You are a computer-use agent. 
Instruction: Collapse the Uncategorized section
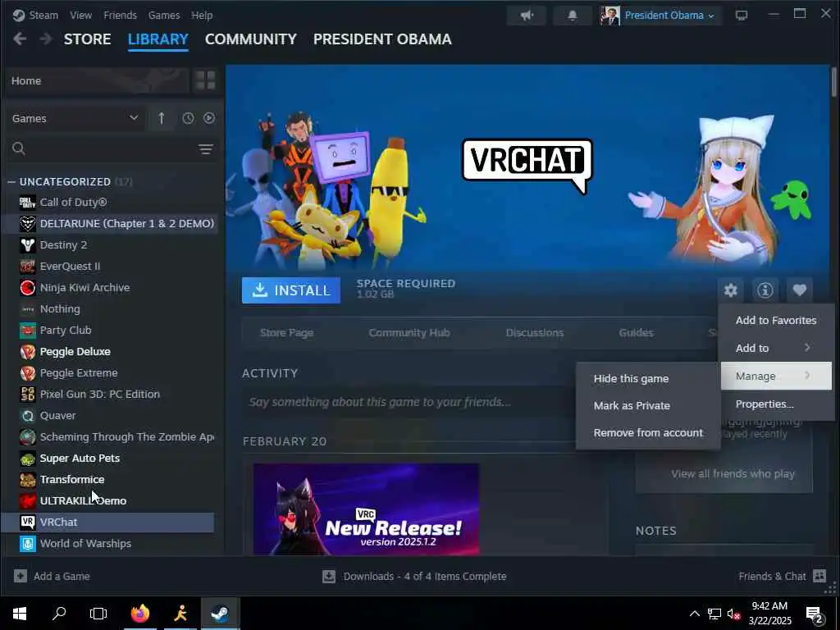click(11, 182)
